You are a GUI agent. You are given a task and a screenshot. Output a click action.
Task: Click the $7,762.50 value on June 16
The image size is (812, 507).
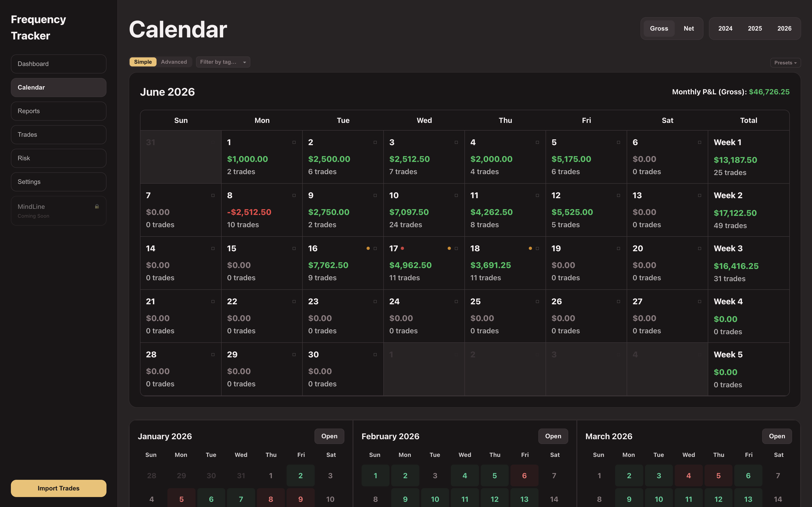(328, 265)
